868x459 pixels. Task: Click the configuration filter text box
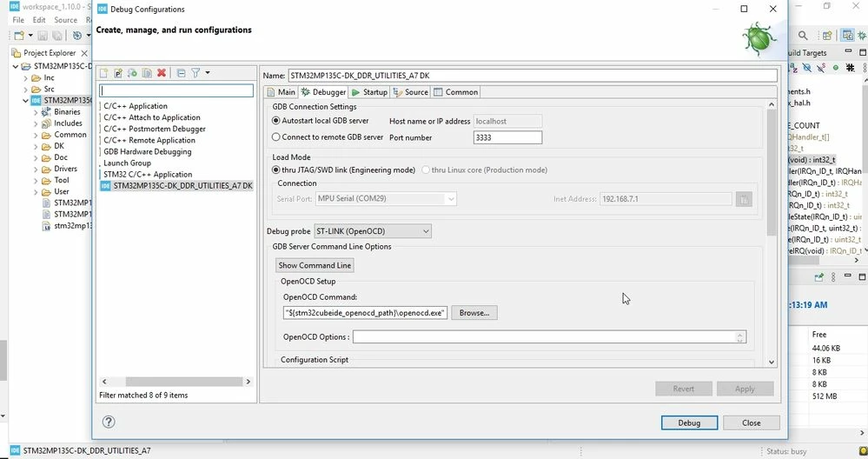coord(176,90)
